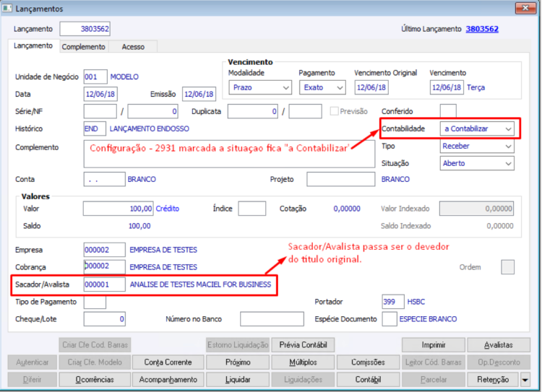This screenshot has height=392, width=542.
Task: Click the Número no Banco field
Action: click(272, 319)
